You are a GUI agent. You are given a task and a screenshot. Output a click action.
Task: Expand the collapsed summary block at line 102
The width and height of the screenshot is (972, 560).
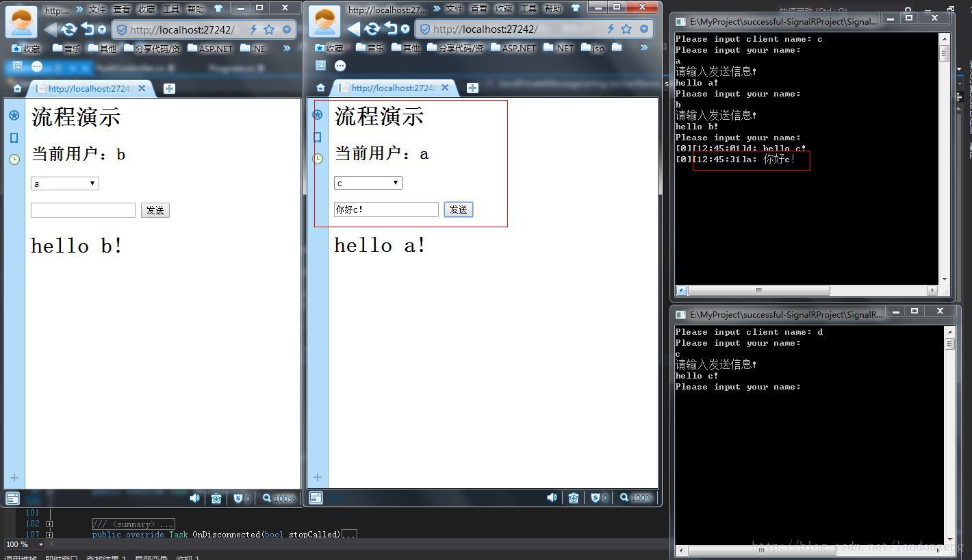(x=49, y=524)
